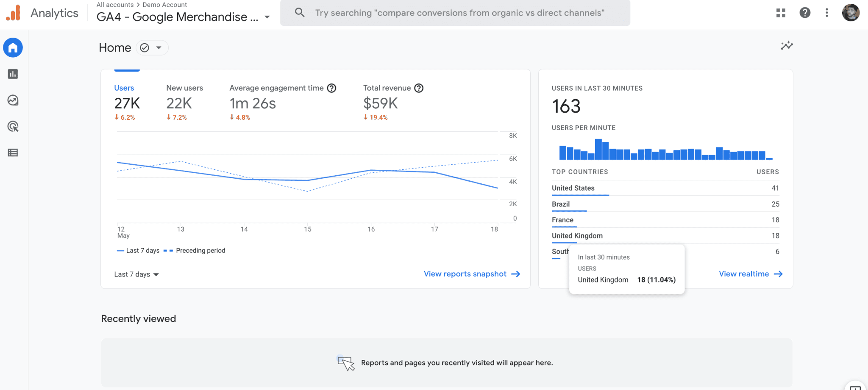The height and width of the screenshot is (390, 868).
Task: Click the arrow beside View reports snapshot
Action: coord(516,274)
